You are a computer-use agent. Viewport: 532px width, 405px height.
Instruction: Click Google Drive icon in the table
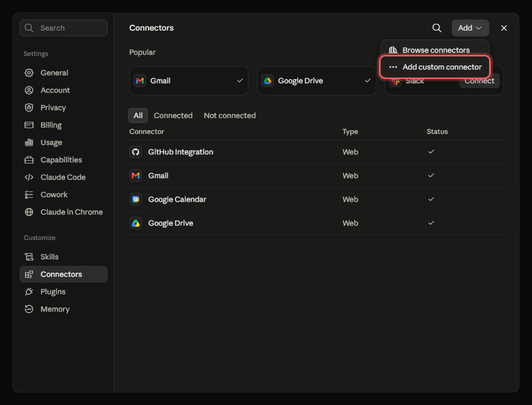(x=136, y=223)
